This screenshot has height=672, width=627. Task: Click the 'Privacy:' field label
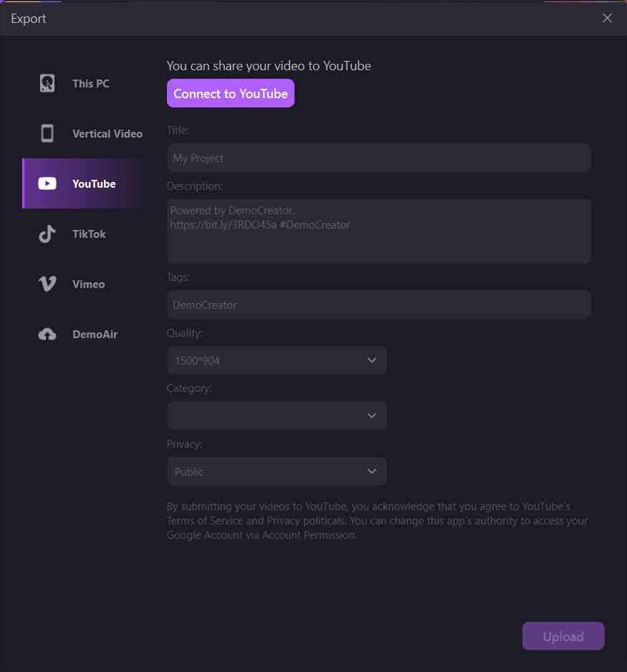click(x=184, y=444)
